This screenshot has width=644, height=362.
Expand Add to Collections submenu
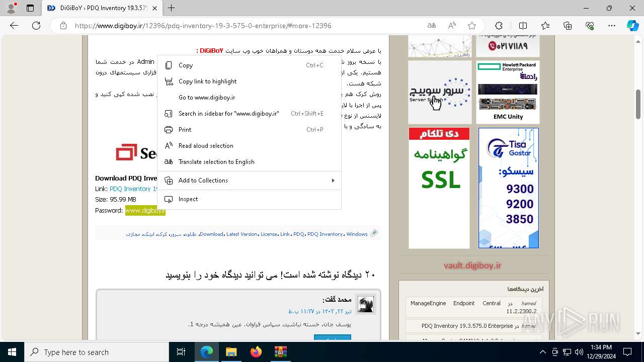point(249,180)
